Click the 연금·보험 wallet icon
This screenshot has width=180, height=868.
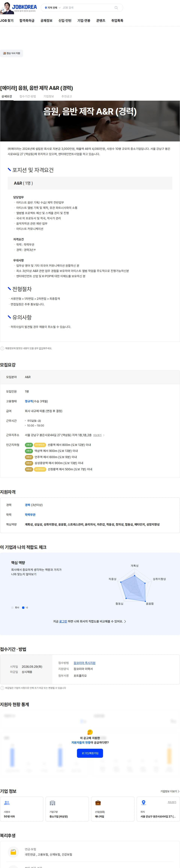pos(13,852)
